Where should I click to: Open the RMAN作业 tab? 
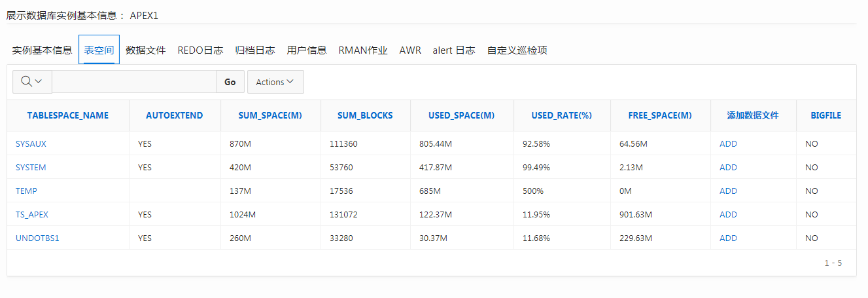(363, 50)
